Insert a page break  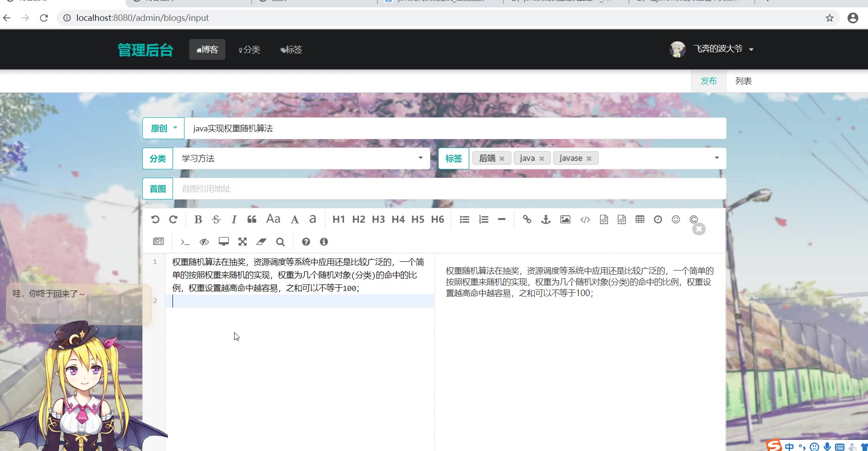pos(159,241)
